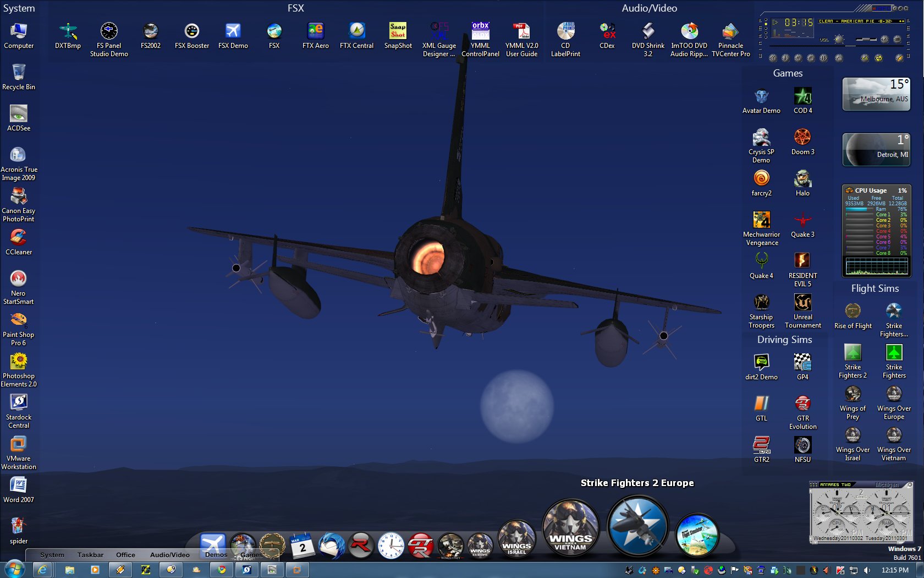Open the Doom 3 shortcut
The image size is (924, 578).
(x=802, y=142)
